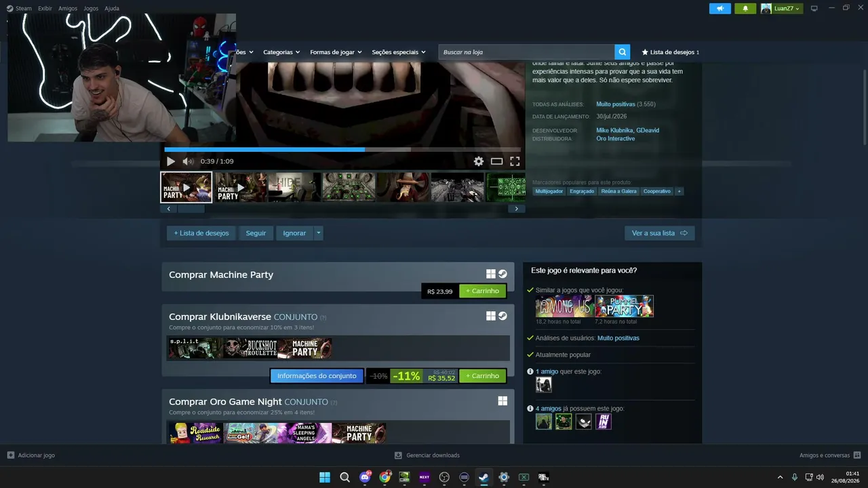Open Lista de desejos wishlist link
The width and height of the screenshot is (868, 488).
[670, 52]
